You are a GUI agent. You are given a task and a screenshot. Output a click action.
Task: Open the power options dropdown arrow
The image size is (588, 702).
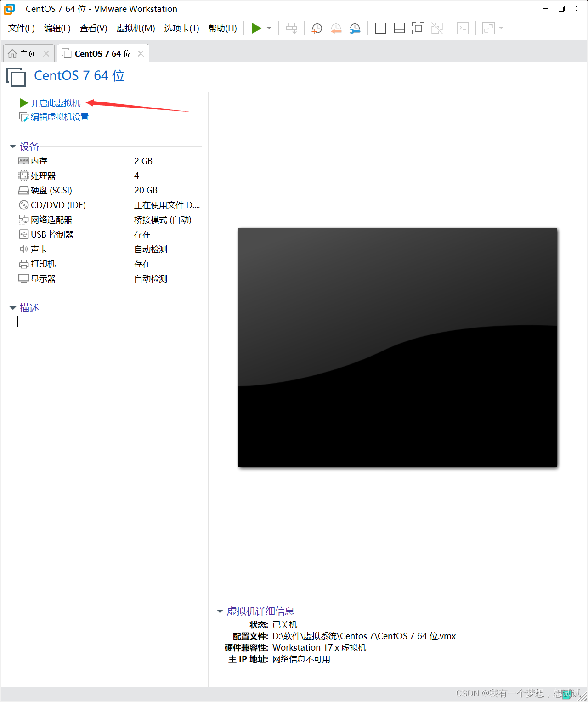pyautogui.click(x=269, y=28)
